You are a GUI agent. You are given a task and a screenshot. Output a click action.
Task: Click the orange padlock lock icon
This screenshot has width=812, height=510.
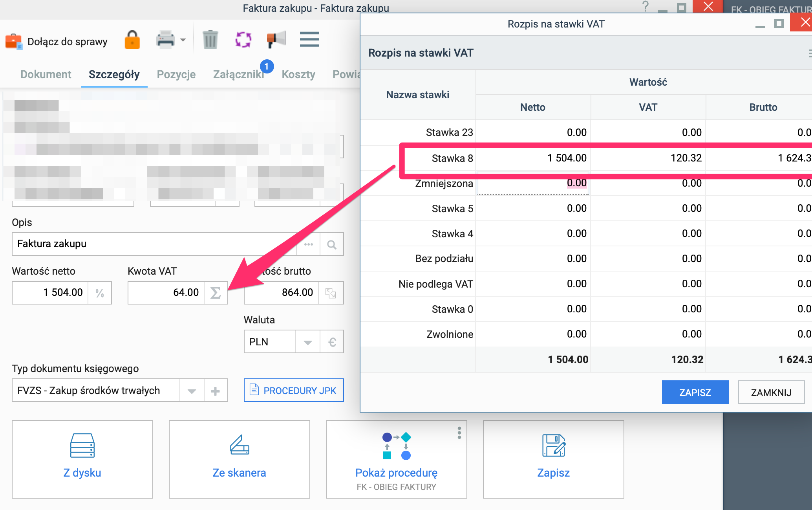coord(132,40)
